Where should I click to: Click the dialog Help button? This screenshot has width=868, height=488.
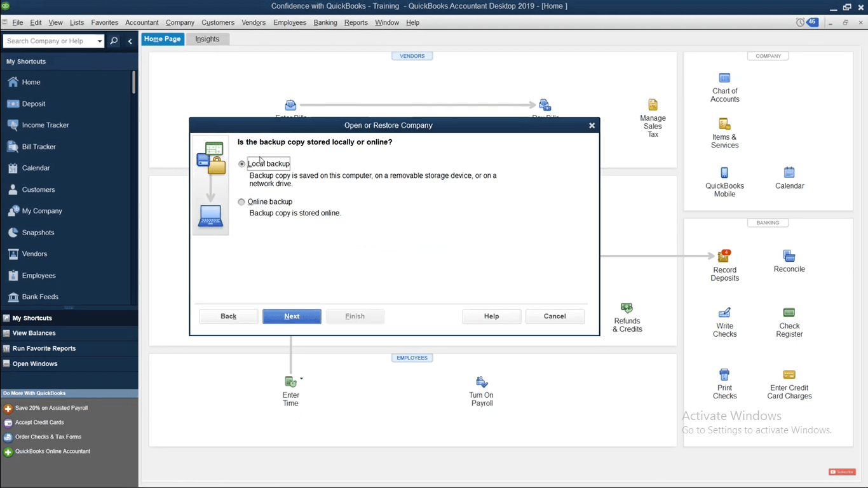(x=492, y=316)
